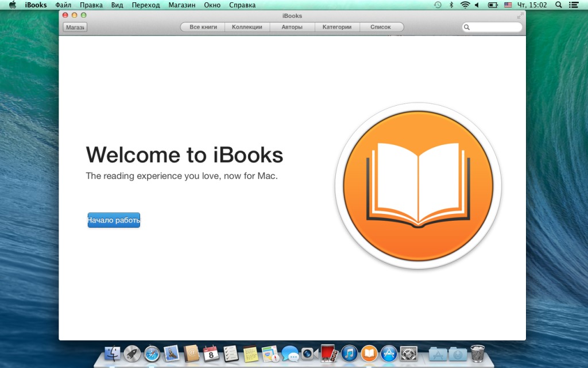Open the Переход menu
This screenshot has width=588, height=368.
click(x=146, y=5)
